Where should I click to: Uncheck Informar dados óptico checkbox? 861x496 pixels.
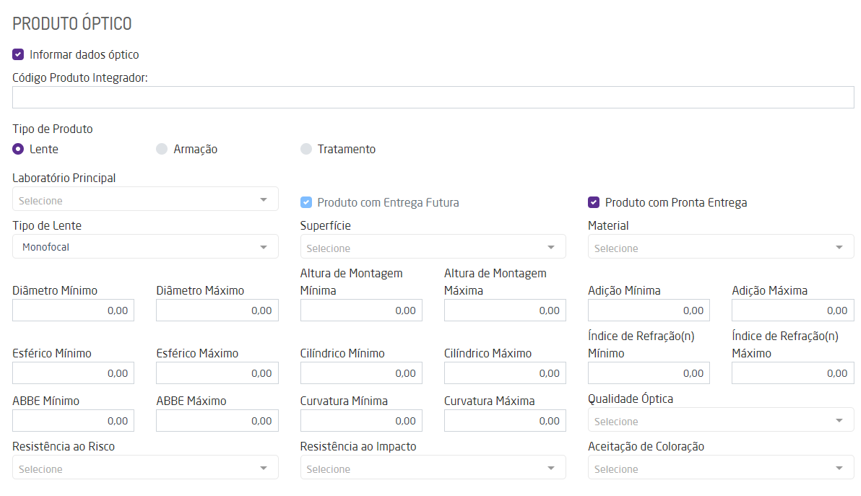[18, 55]
